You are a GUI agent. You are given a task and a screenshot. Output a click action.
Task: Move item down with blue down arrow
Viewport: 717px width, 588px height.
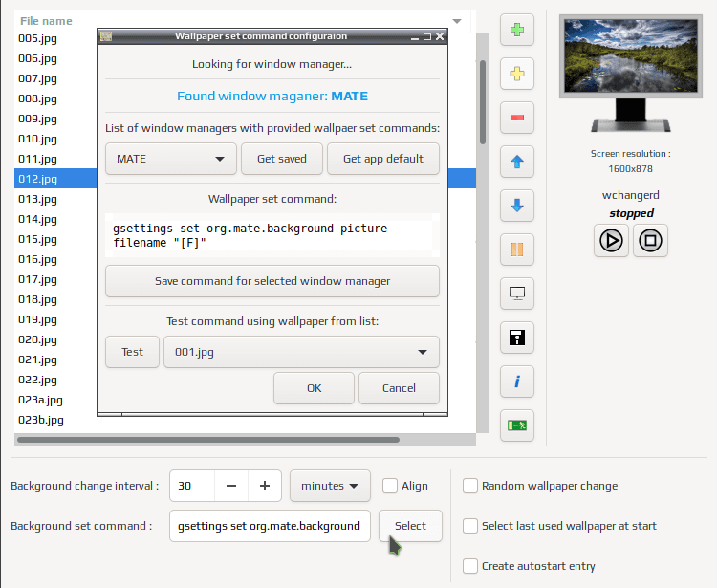tap(516, 206)
